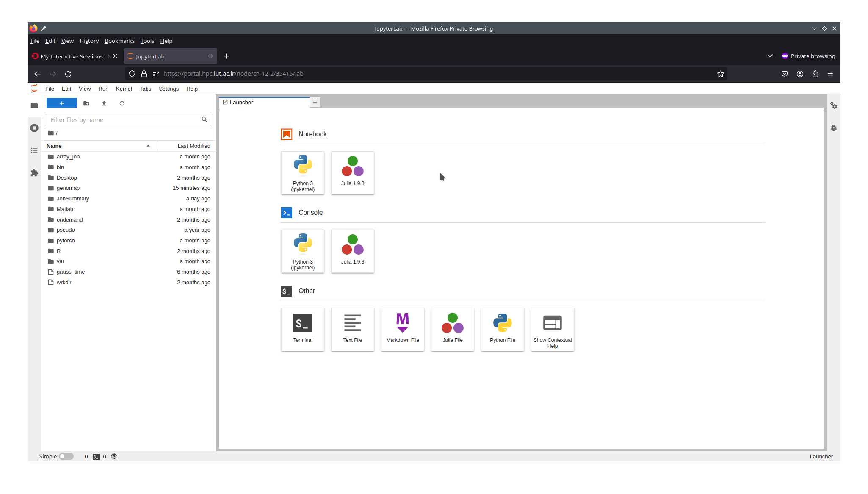Toggle Simple interface mode switch
868x494 pixels.
[x=66, y=456]
